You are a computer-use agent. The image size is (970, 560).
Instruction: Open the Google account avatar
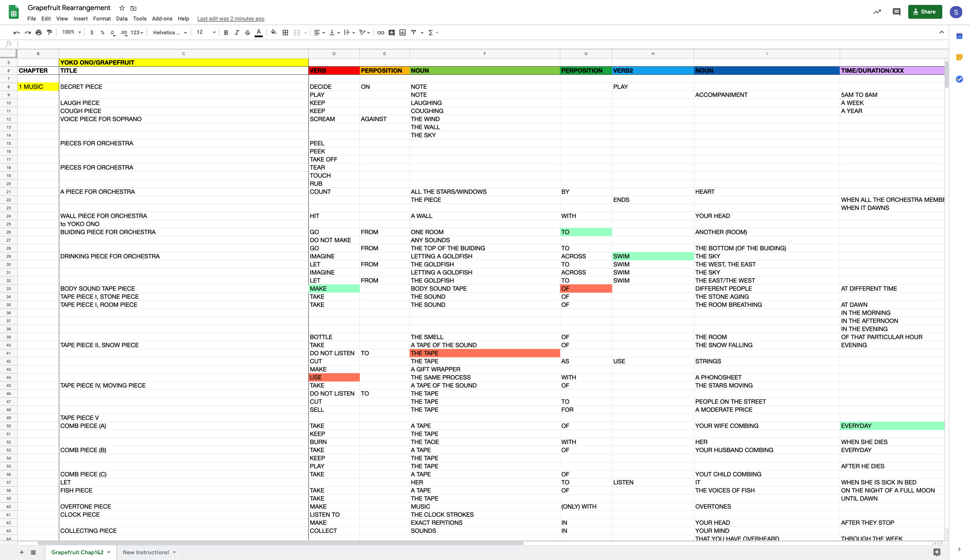[956, 12]
